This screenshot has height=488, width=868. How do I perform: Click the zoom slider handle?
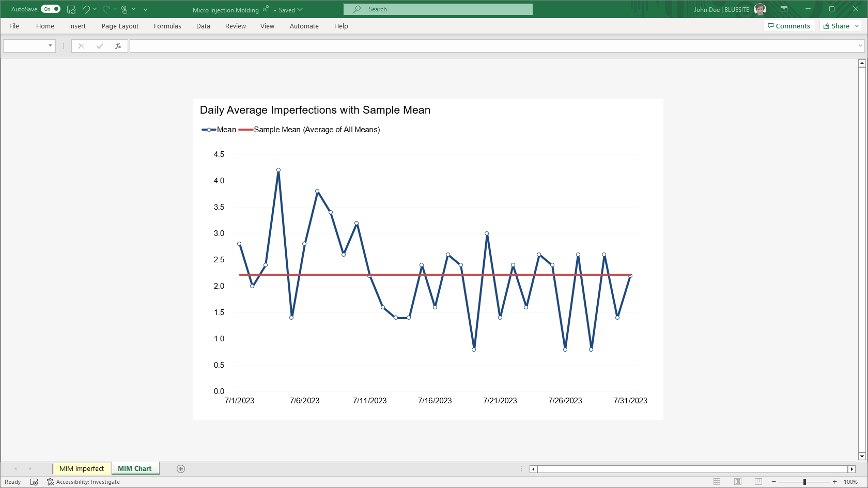pyautogui.click(x=804, y=482)
